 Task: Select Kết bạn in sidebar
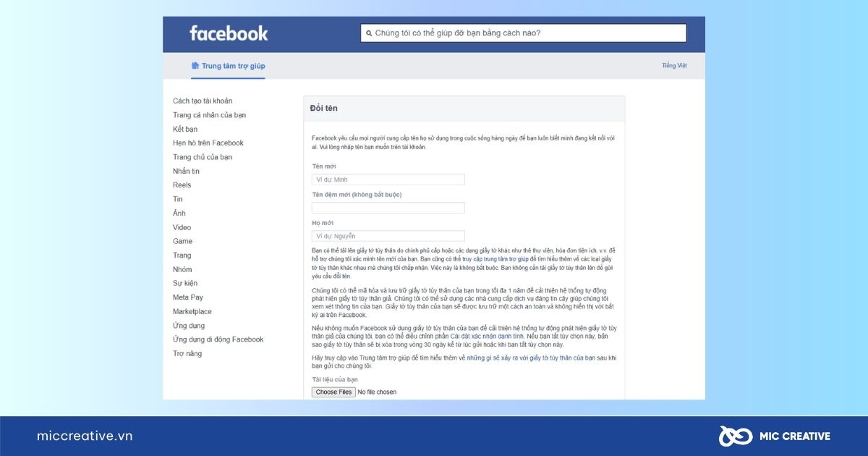[x=185, y=129]
